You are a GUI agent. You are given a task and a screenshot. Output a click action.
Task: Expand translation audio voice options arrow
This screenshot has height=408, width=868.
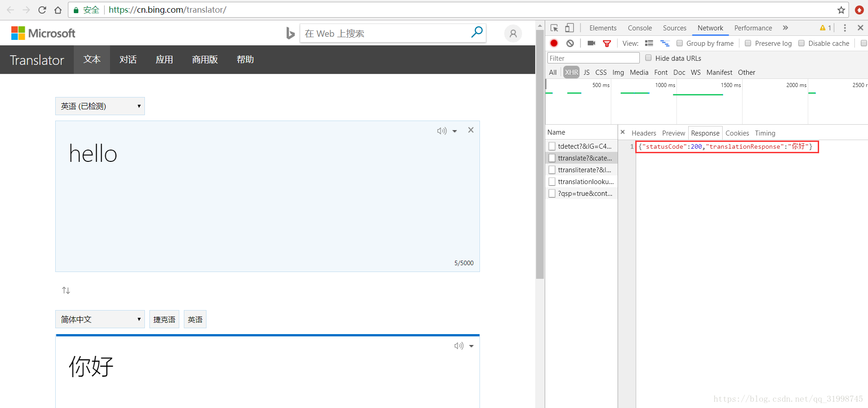[471, 346]
